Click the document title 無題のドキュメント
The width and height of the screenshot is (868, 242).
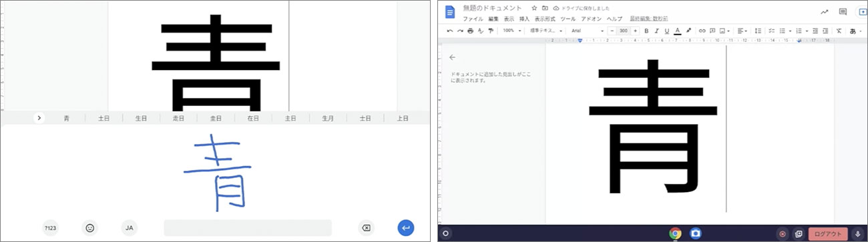492,8
